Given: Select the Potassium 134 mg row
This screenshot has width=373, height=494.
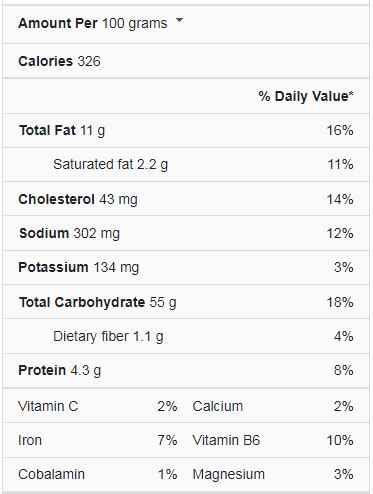Looking at the screenshot, I should tap(186, 267).
